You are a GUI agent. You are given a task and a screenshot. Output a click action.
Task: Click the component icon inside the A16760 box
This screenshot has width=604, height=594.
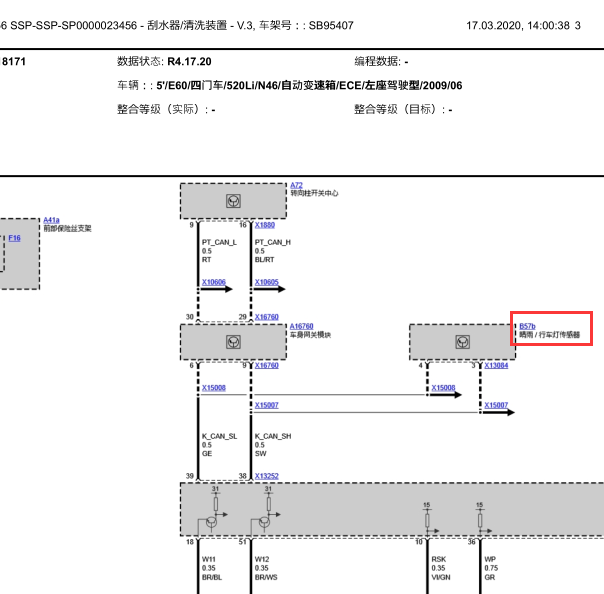pos(233,342)
